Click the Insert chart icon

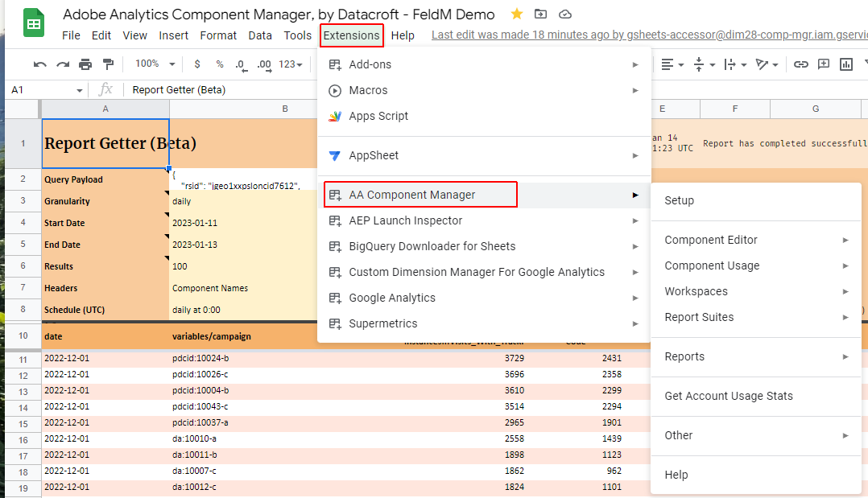point(846,64)
